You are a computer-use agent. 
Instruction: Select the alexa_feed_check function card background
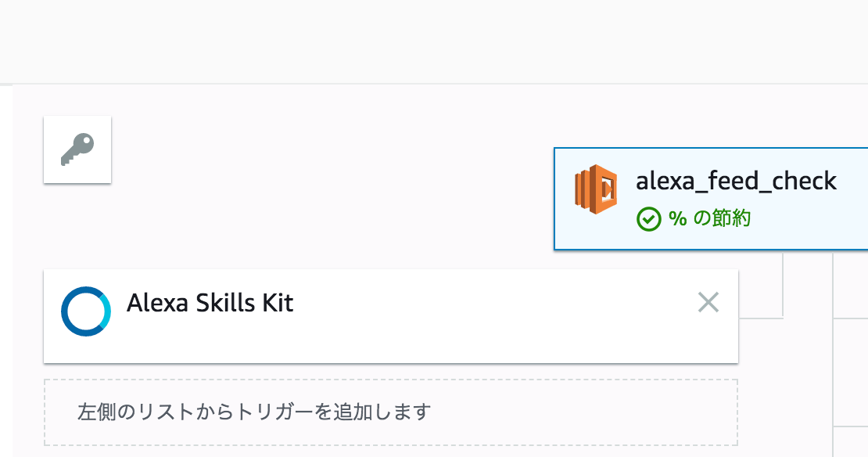[712, 199]
